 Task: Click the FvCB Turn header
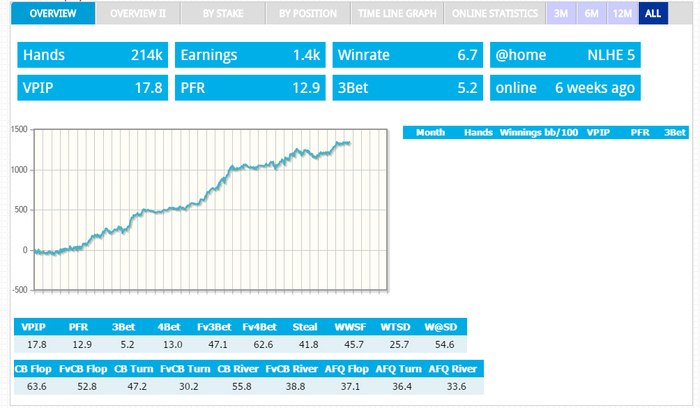(185, 369)
